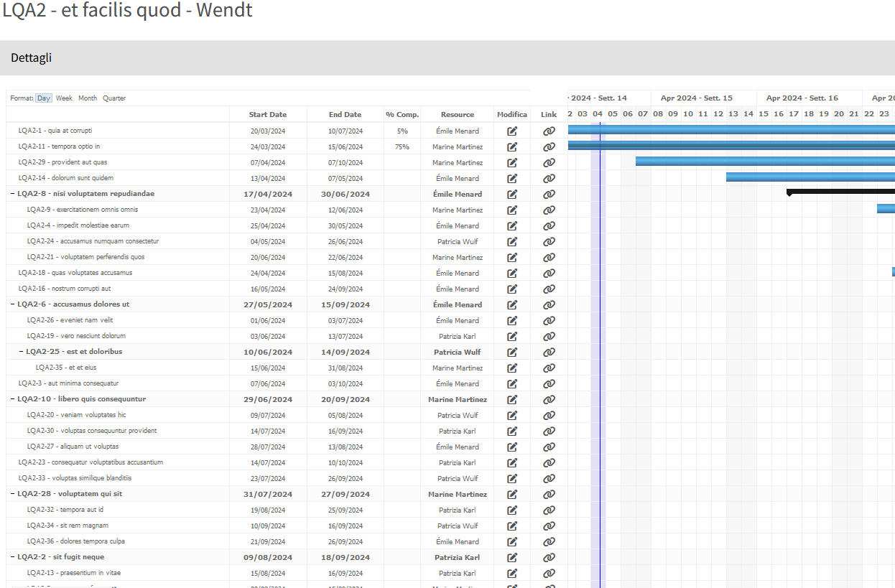Screen dimensions: 895x588
Task: Switch Gantt format to Quarter
Action: tap(114, 98)
